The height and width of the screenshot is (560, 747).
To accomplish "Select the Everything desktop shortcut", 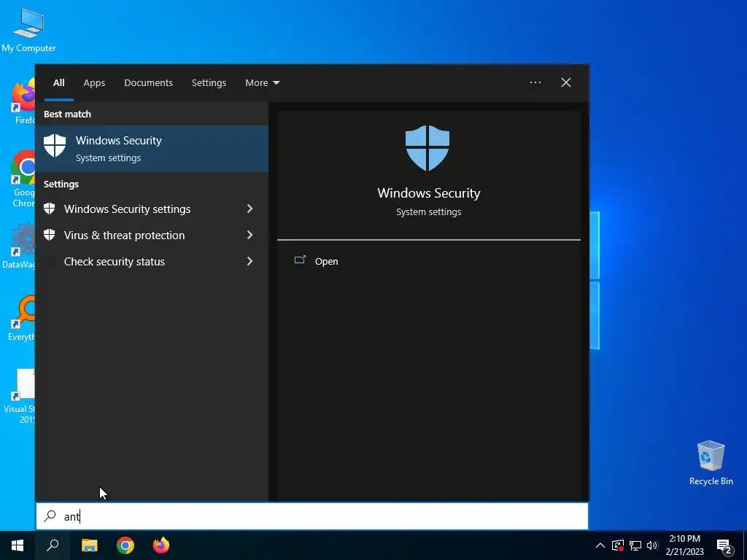I will (x=21, y=319).
